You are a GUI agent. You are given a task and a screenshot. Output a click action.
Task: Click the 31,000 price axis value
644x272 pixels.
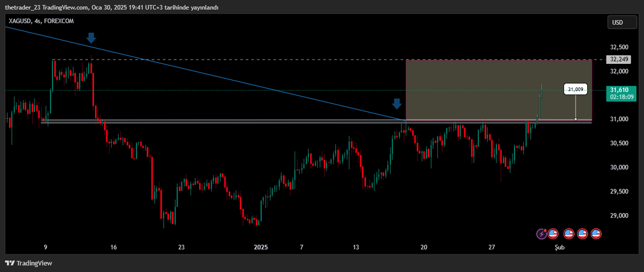[620, 119]
